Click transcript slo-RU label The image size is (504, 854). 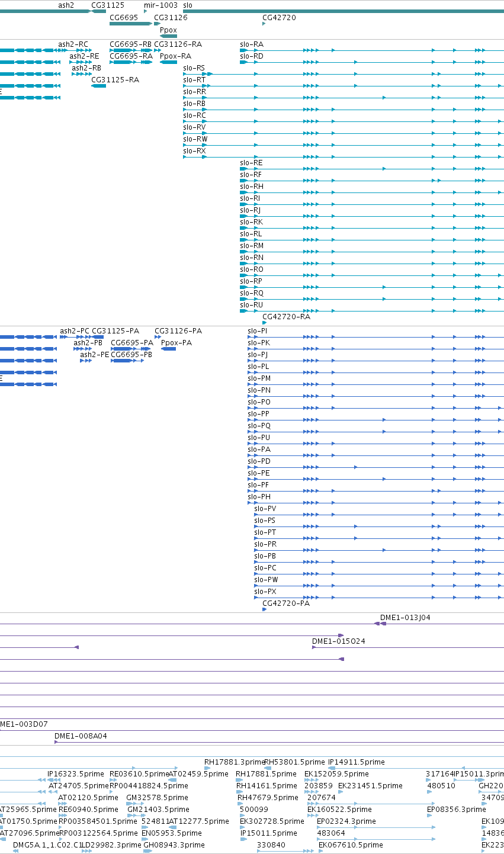pos(251,305)
